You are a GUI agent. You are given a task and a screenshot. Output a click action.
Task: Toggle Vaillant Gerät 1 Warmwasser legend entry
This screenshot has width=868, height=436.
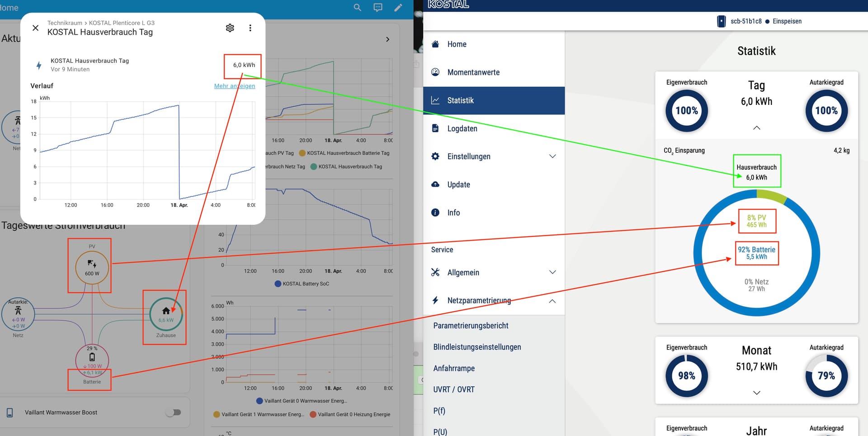tap(259, 414)
